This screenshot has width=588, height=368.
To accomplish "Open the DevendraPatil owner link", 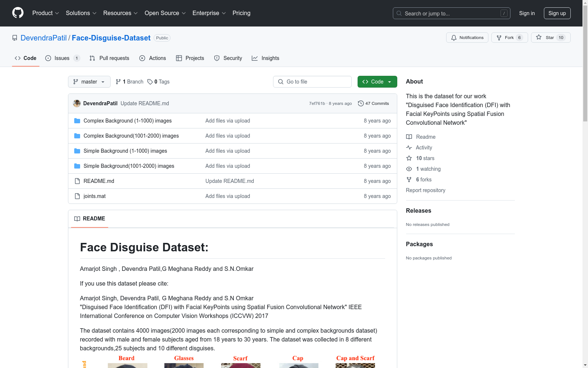I will click(x=44, y=38).
